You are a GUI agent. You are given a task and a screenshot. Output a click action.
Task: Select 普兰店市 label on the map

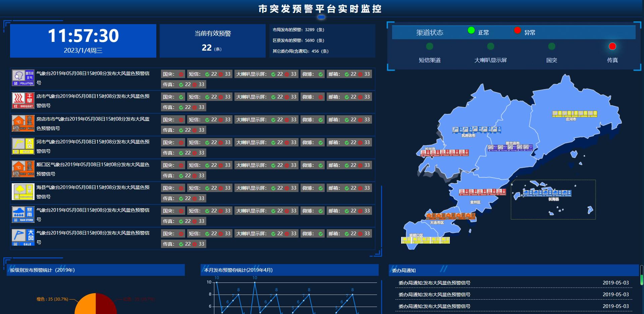pyautogui.click(x=513, y=143)
